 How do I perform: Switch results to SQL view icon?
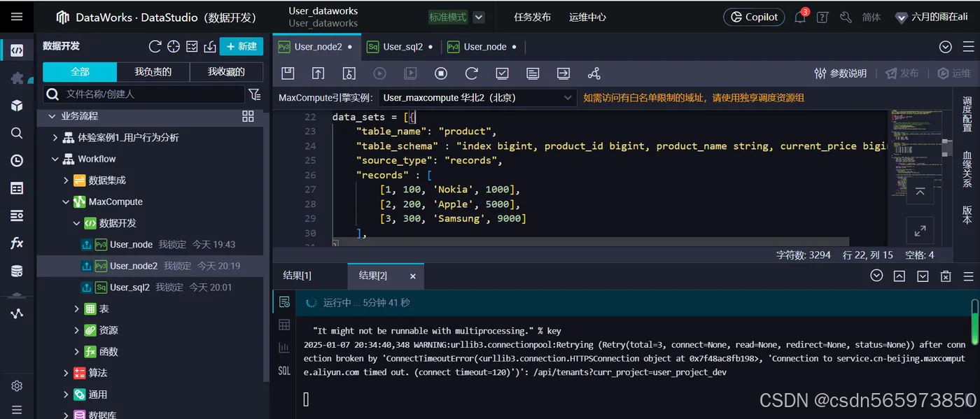pyautogui.click(x=284, y=371)
